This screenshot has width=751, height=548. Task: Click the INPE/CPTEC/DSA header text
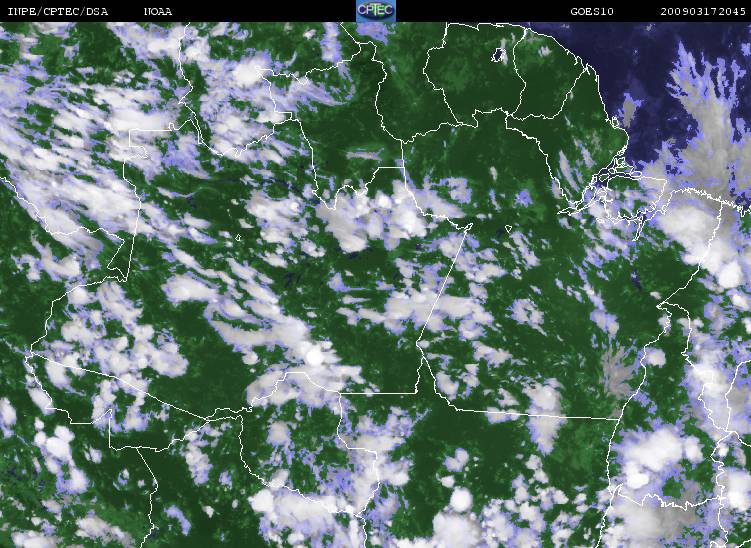[58, 11]
